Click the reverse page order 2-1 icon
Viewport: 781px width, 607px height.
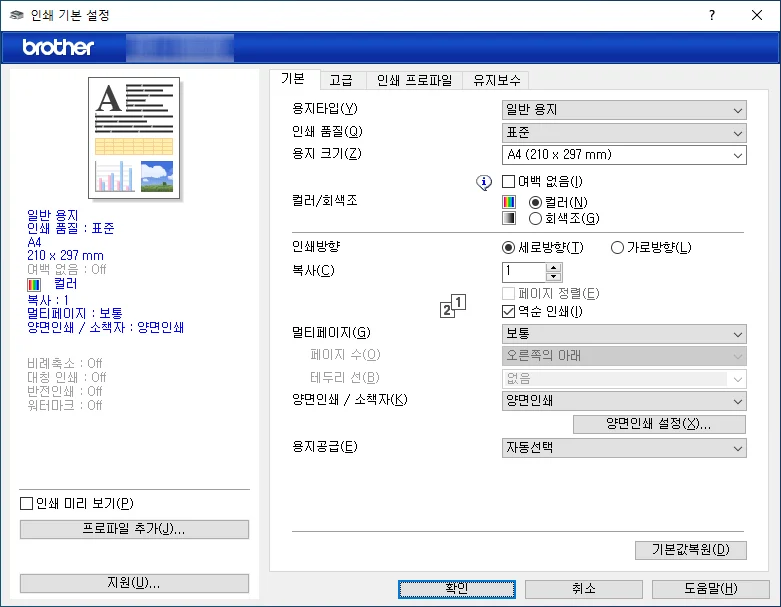tap(453, 306)
